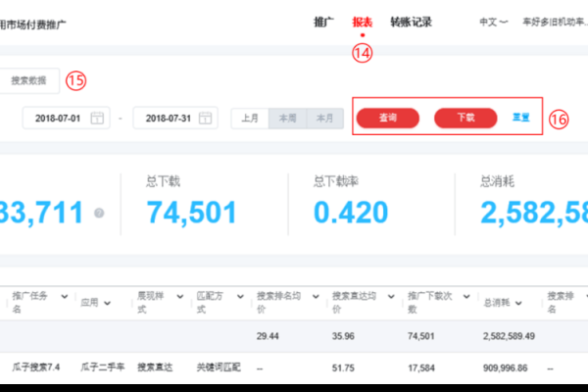588x392 pixels.
Task: Click the 瓜子二手车 app cell
Action: [x=102, y=367]
